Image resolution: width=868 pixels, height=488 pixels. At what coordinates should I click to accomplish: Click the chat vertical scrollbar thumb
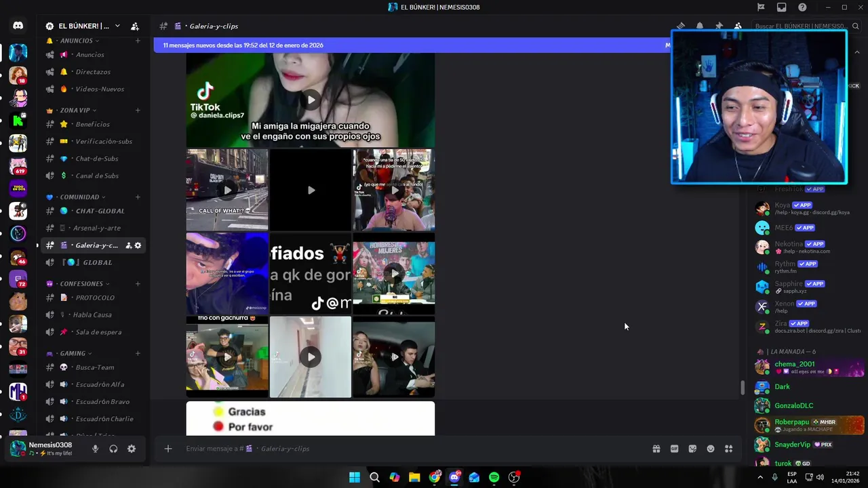click(x=743, y=388)
